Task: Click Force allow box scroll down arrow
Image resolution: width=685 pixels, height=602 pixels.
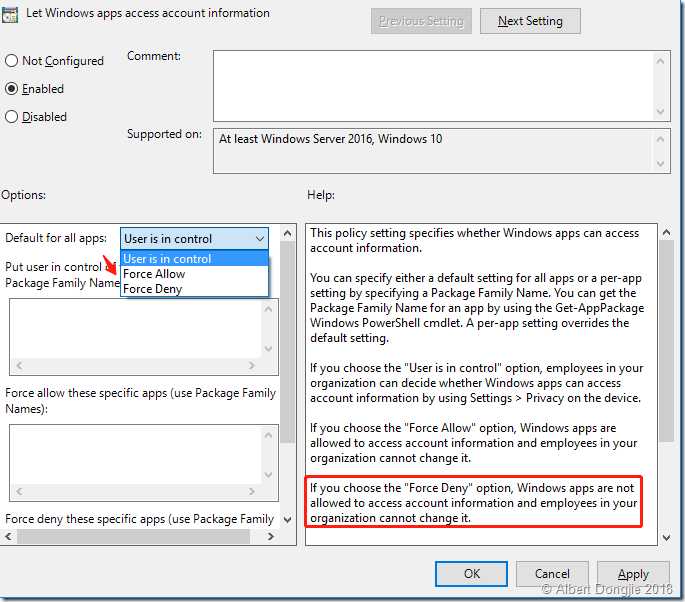Action: pyautogui.click(x=269, y=474)
